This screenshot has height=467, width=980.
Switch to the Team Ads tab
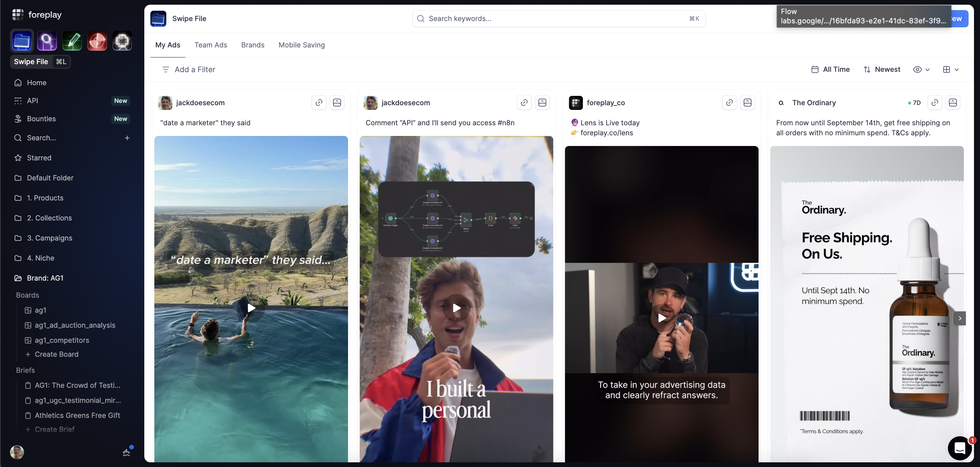point(211,45)
